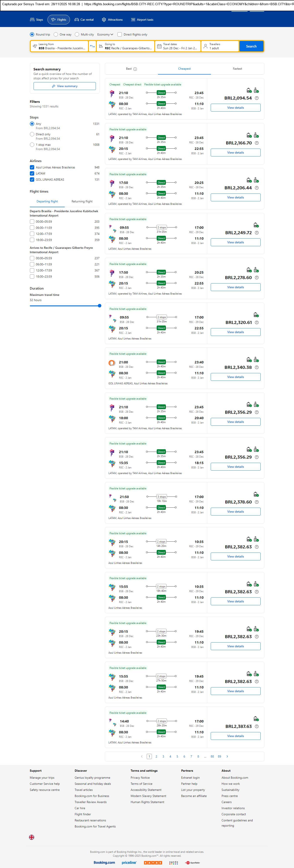Image resolution: width=294 pixels, height=868 pixels.
Task: Click the info icon beside the Best tab
Action: pos(135,69)
